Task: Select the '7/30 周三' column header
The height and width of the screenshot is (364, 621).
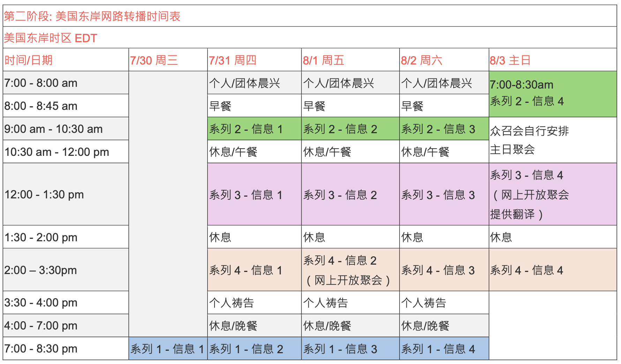Action: (x=168, y=60)
